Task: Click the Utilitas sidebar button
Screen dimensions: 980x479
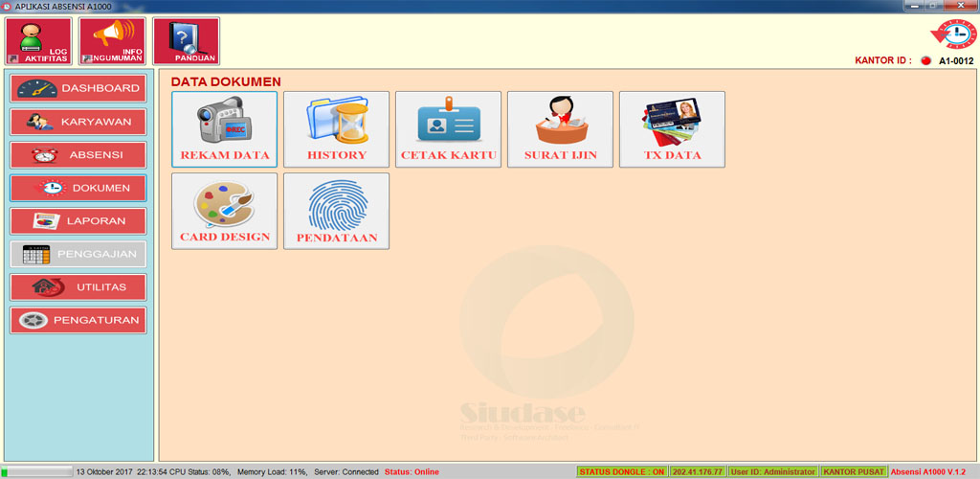Action: [78, 287]
